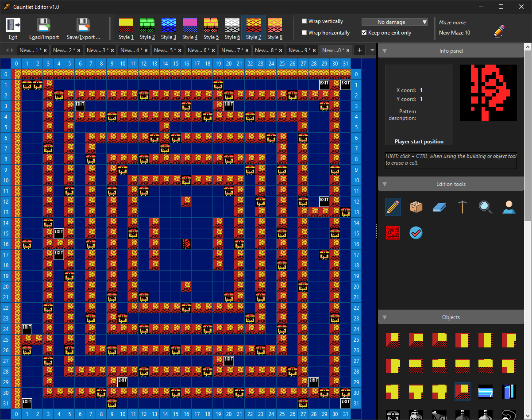Screen dimensions: 532x420
Task: Apply Style 2 green wall style
Action: coord(147,29)
